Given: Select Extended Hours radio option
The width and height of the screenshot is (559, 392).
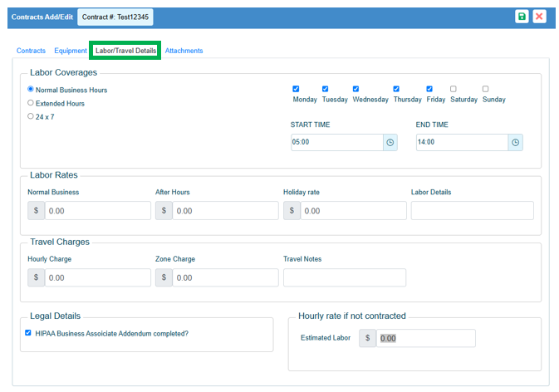Looking at the screenshot, I should [x=31, y=103].
